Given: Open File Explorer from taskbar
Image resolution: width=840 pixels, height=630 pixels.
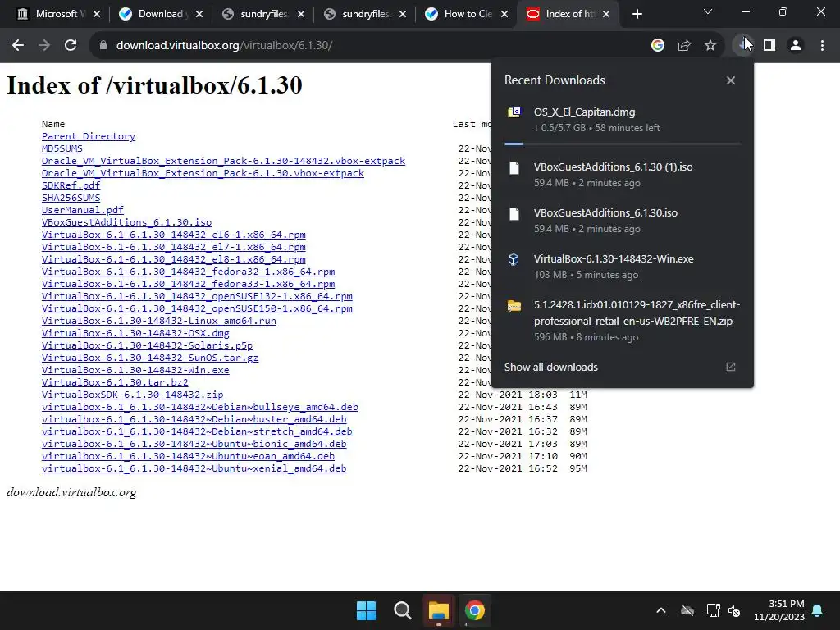Looking at the screenshot, I should [439, 610].
